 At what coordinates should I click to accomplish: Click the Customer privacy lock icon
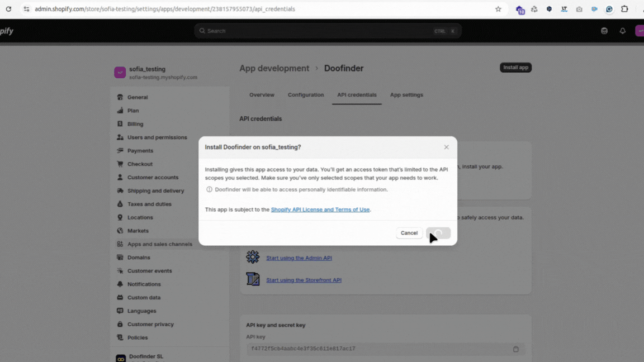coord(120,324)
